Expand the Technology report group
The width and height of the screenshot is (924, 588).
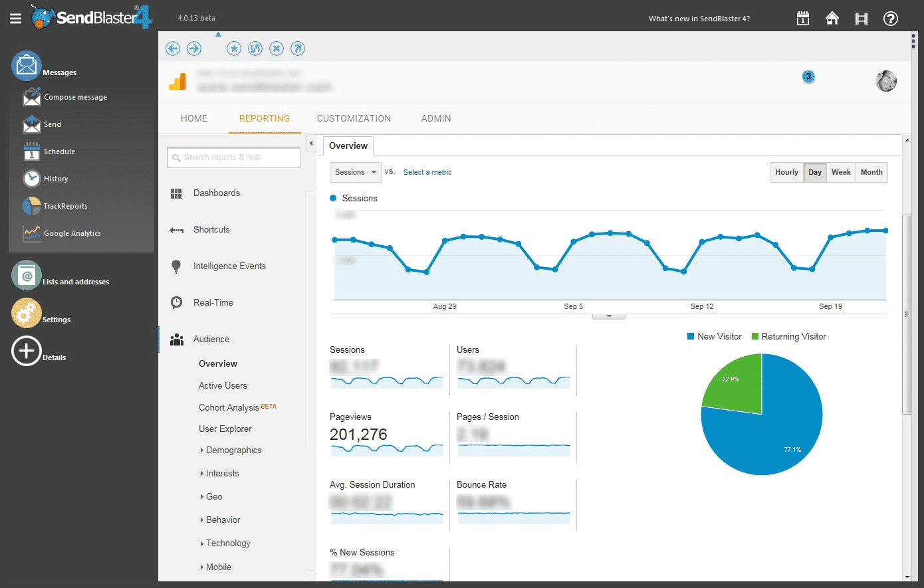228,543
